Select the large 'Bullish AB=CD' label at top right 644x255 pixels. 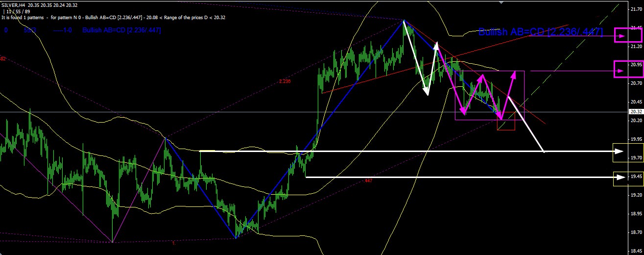point(541,32)
